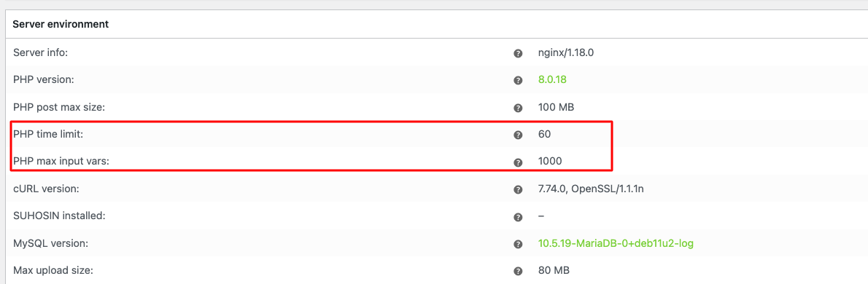
Task: Click the dash value for SUHOSIN installed
Action: click(x=540, y=216)
